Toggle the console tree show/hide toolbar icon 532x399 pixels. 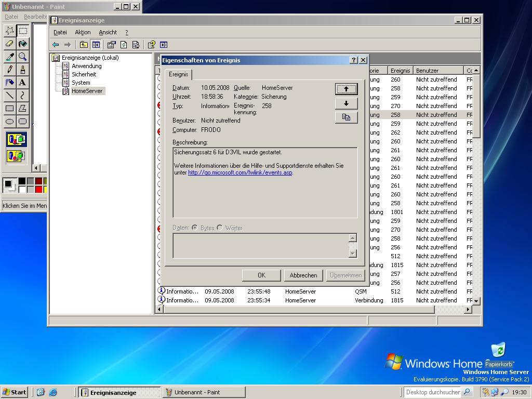96,45
